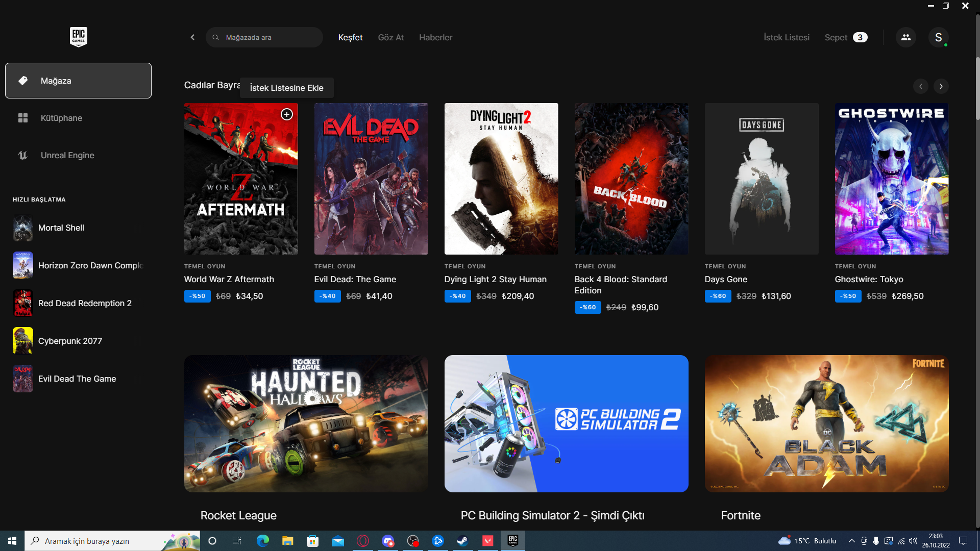Viewport: 980px width, 551px height.
Task: Open Ghostwire: Tokyo game cover
Action: point(891,179)
